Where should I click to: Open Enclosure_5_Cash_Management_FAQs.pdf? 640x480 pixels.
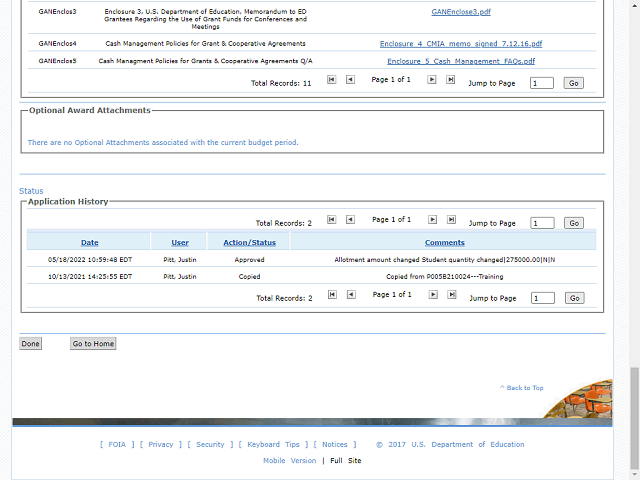461,61
